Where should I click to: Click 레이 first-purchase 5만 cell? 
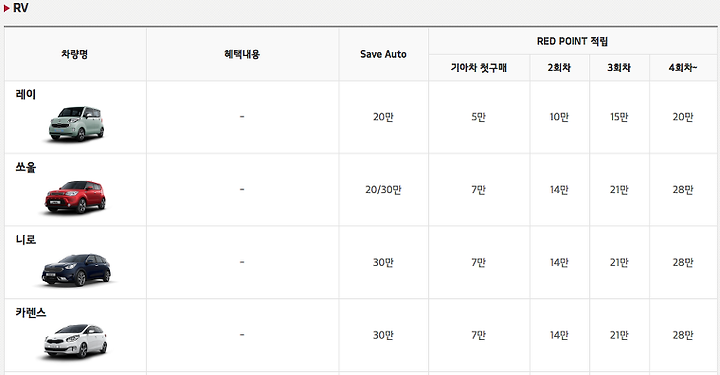coord(478,117)
